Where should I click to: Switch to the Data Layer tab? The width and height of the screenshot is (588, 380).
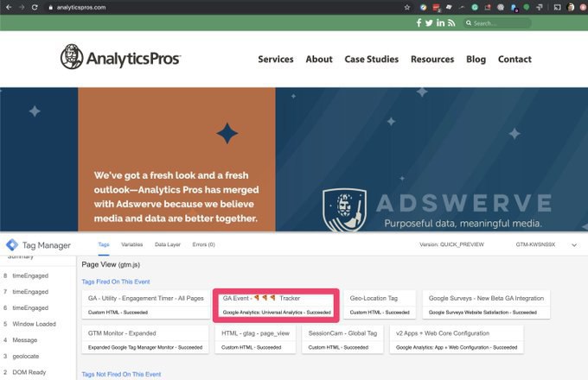168,244
